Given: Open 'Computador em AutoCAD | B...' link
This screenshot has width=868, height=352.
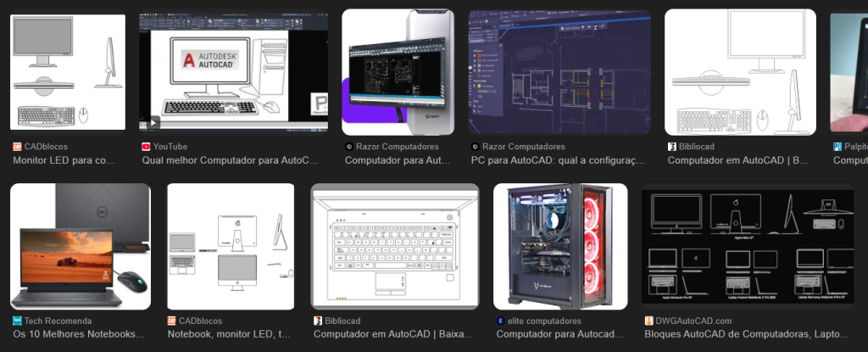Looking at the screenshot, I should pyautogui.click(x=738, y=161).
